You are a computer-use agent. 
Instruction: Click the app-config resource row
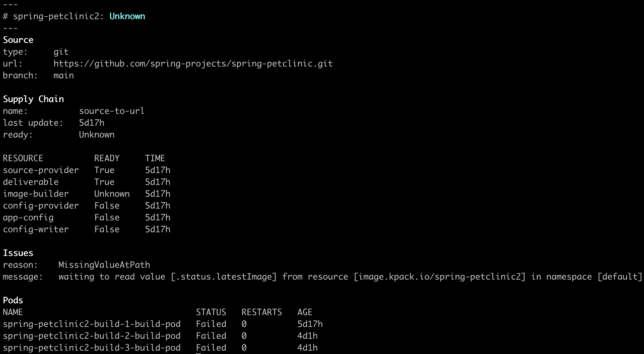87,218
